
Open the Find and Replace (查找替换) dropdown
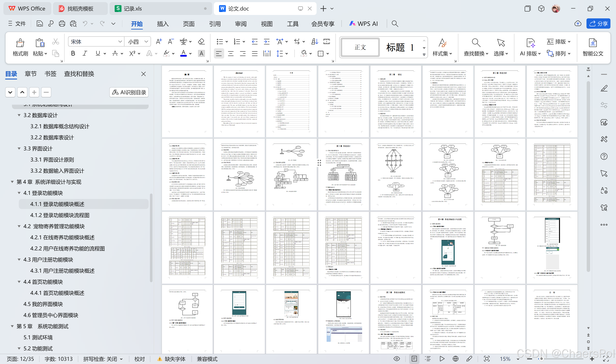point(476,53)
